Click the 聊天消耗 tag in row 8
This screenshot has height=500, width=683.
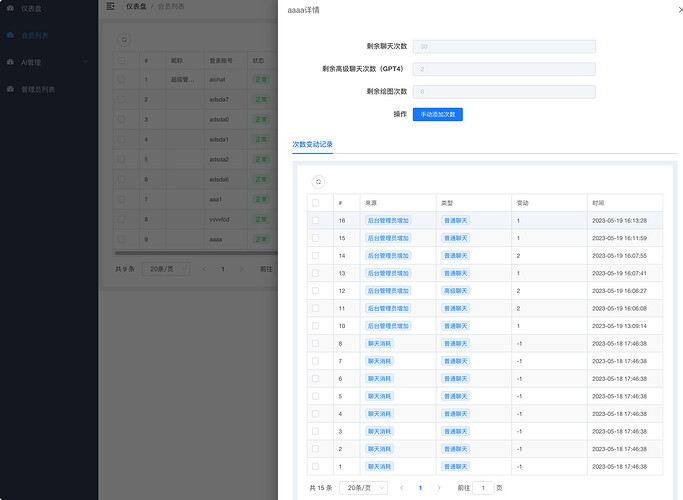coord(379,343)
